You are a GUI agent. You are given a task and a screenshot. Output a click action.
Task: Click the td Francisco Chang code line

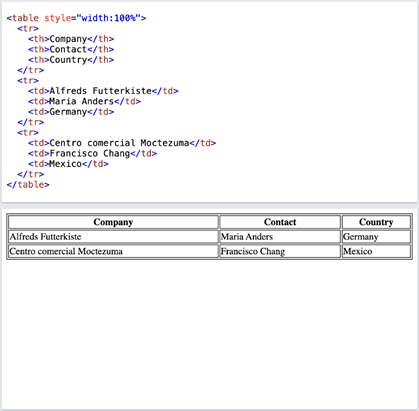(92, 153)
